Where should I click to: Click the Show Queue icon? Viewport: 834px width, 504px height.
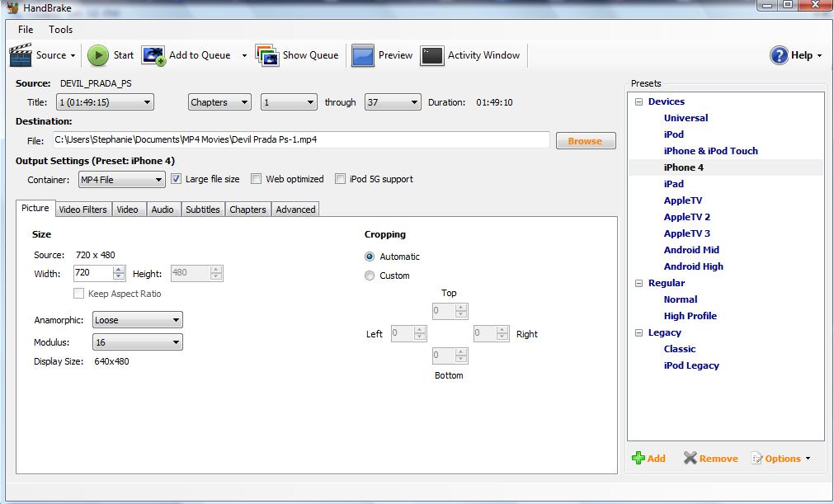(267, 55)
